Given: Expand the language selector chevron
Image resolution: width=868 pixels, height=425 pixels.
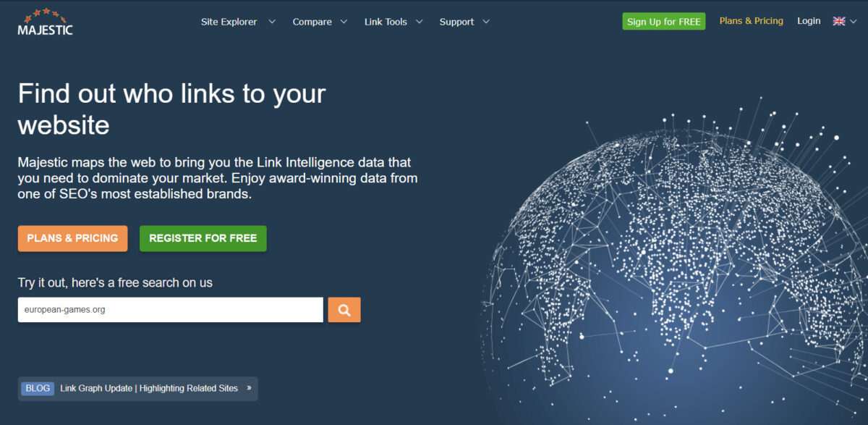Looking at the screenshot, I should pyautogui.click(x=854, y=22).
